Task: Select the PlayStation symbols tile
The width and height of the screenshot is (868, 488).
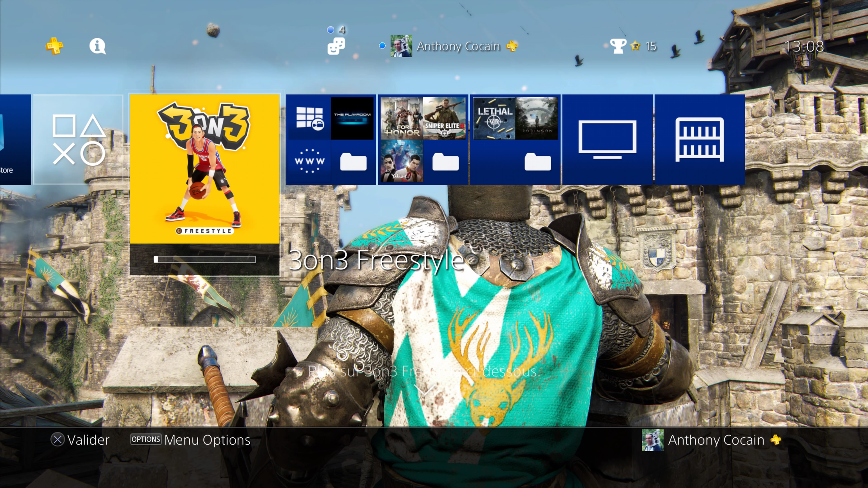Action: point(78,139)
